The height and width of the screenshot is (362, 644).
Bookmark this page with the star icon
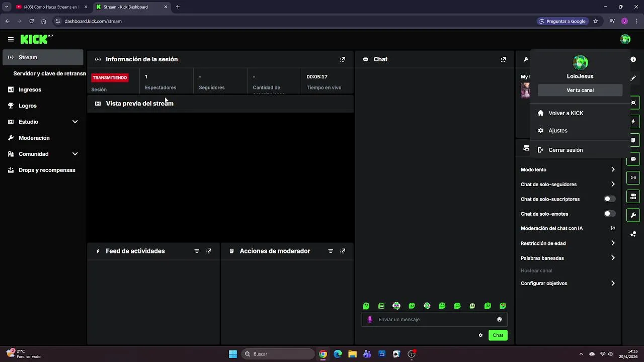point(596,21)
